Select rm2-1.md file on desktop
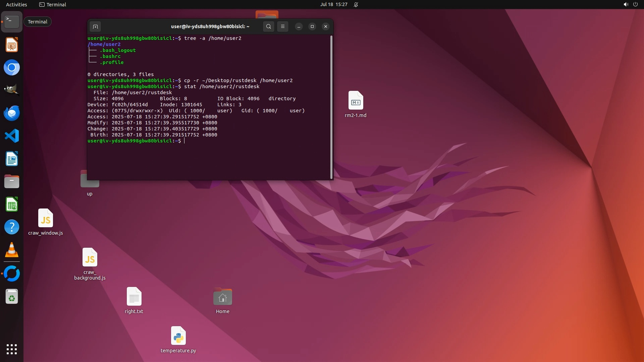The image size is (644, 362). 356,101
